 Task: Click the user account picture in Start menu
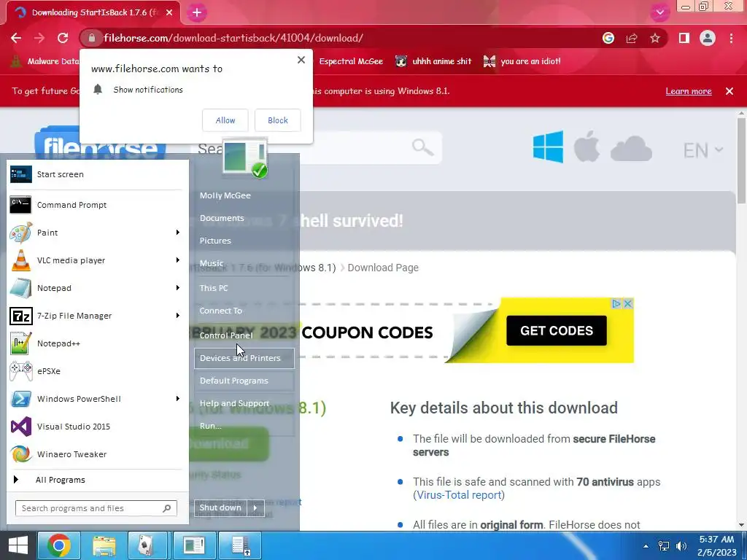tap(245, 159)
